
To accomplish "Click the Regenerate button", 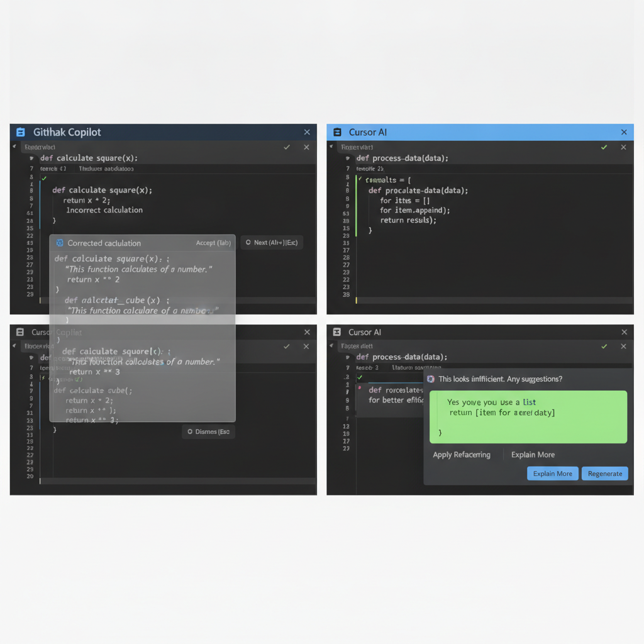I will [604, 474].
